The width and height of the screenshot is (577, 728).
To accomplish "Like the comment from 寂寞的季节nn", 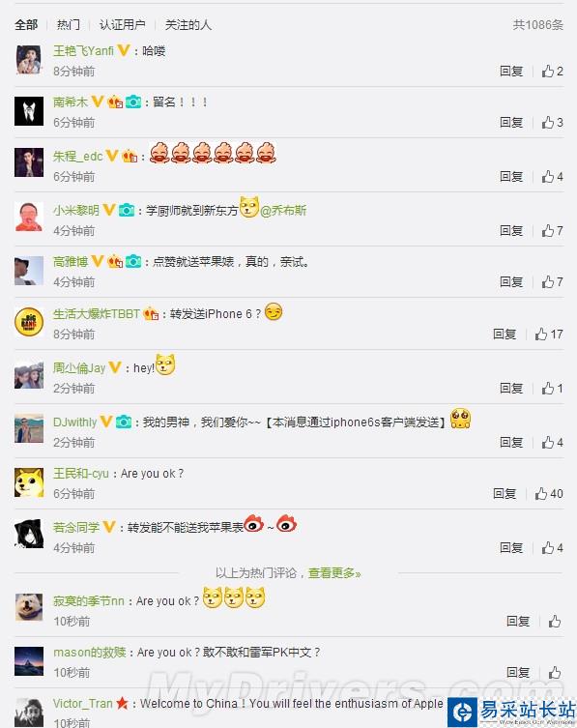I will 555,622.
